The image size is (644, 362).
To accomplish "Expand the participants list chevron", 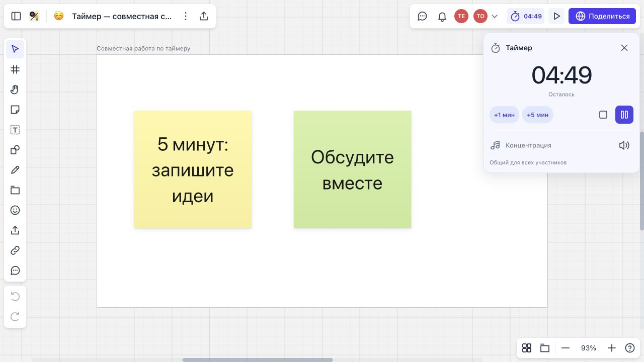I will click(495, 16).
